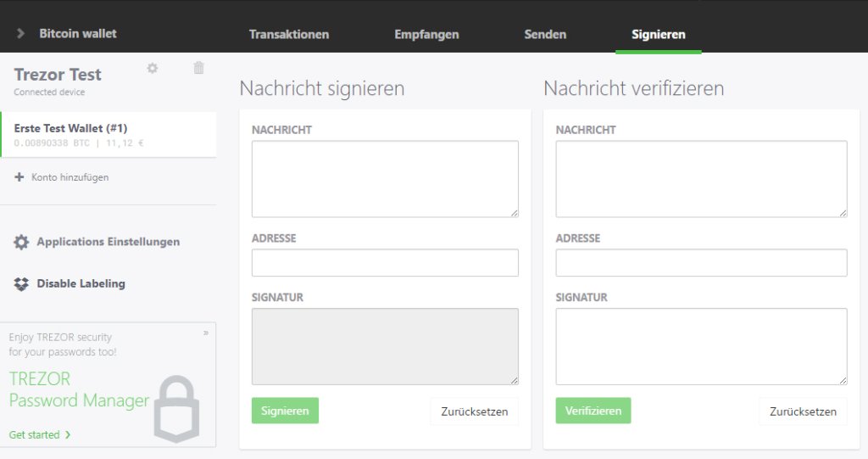Click the chevron next to Get started

click(x=68, y=434)
